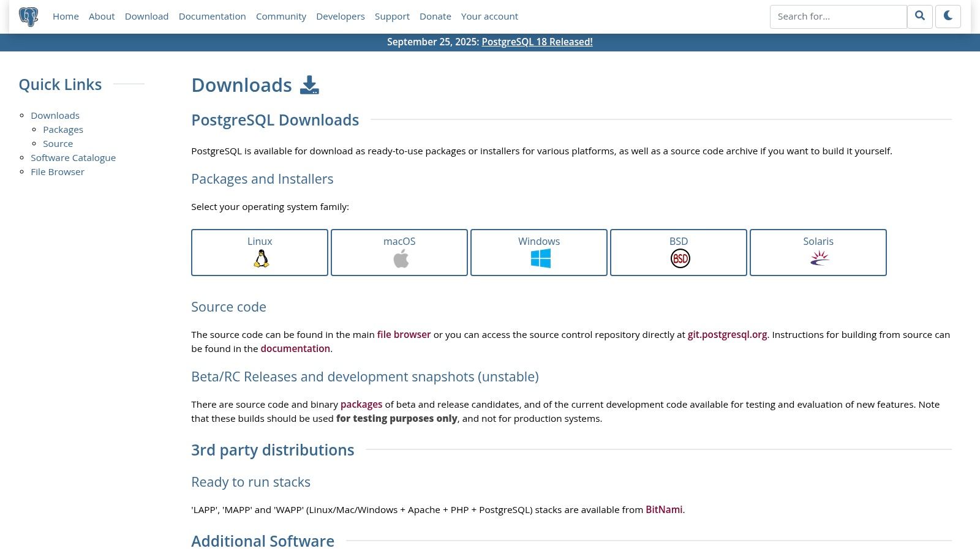Image resolution: width=980 pixels, height=551 pixels.
Task: Choose the macOS Apple logo
Action: point(401,259)
